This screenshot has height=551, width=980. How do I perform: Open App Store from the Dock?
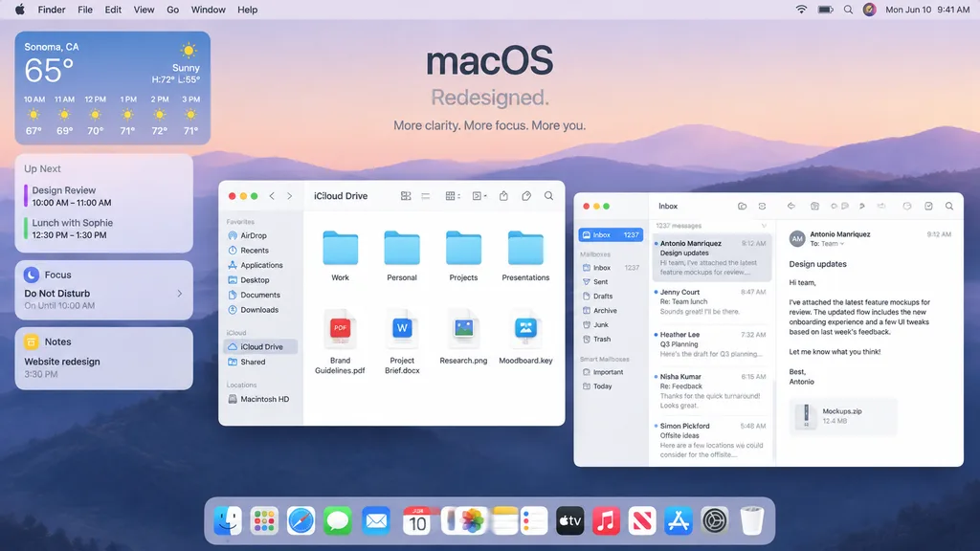tap(679, 521)
